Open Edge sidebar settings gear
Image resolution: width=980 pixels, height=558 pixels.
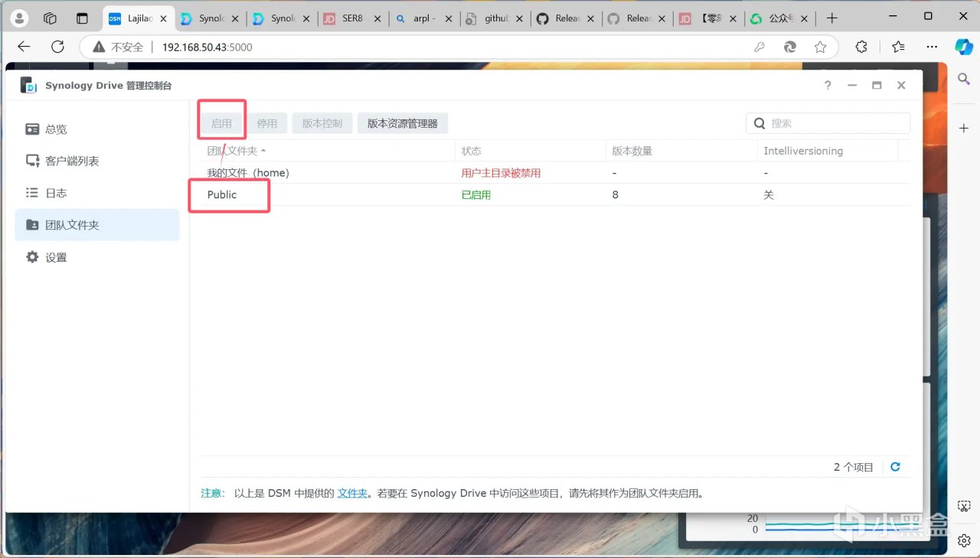click(964, 541)
